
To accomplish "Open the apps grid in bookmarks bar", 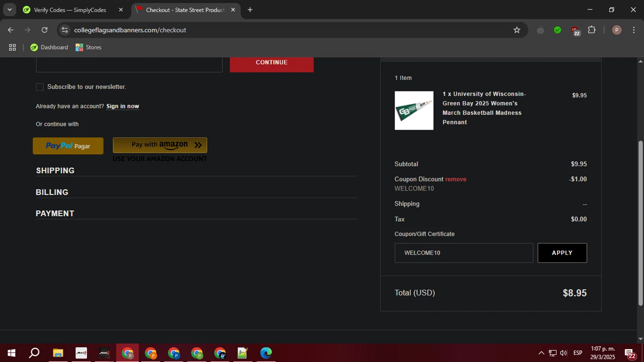I will 12,47.
